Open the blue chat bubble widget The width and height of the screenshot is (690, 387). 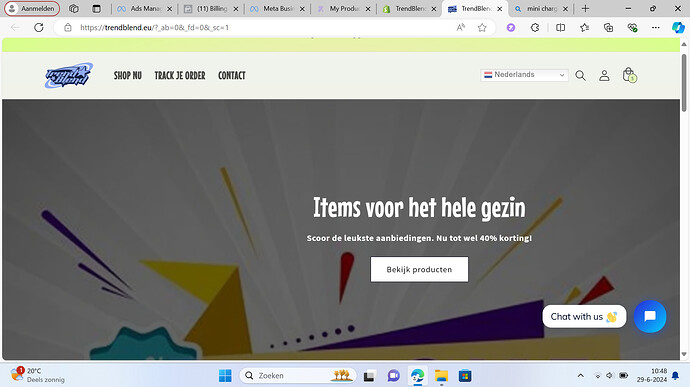click(x=650, y=317)
